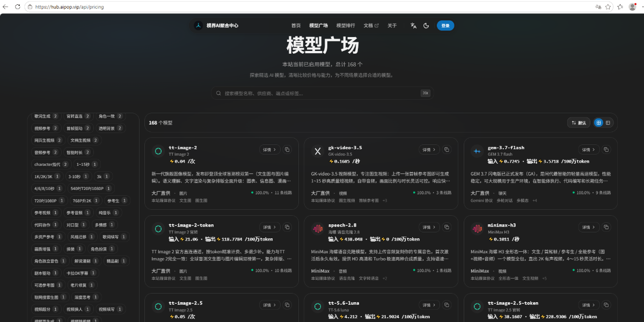
Task: Reload the browser page
Action: 18,7
